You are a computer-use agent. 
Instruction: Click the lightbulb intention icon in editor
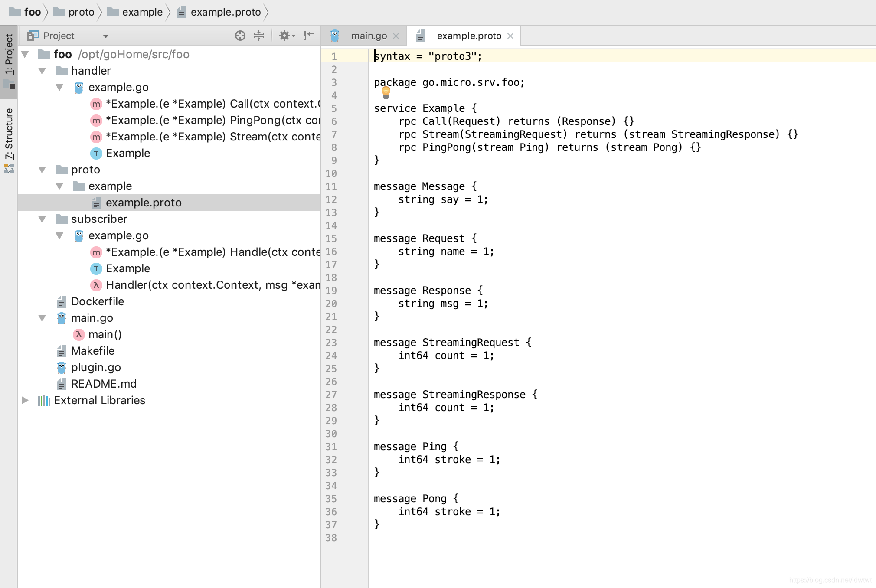[x=386, y=92]
